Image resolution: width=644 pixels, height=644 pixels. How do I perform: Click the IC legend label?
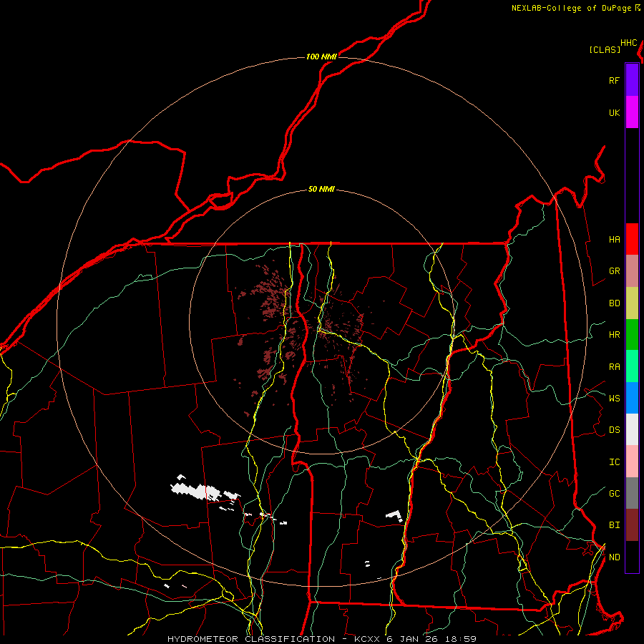tap(615, 462)
